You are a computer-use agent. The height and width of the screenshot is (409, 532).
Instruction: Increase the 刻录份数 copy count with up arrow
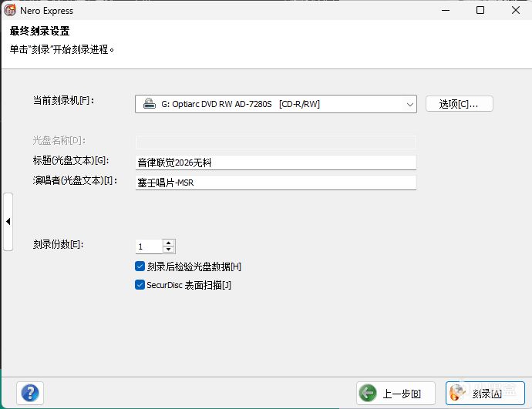[169, 243]
